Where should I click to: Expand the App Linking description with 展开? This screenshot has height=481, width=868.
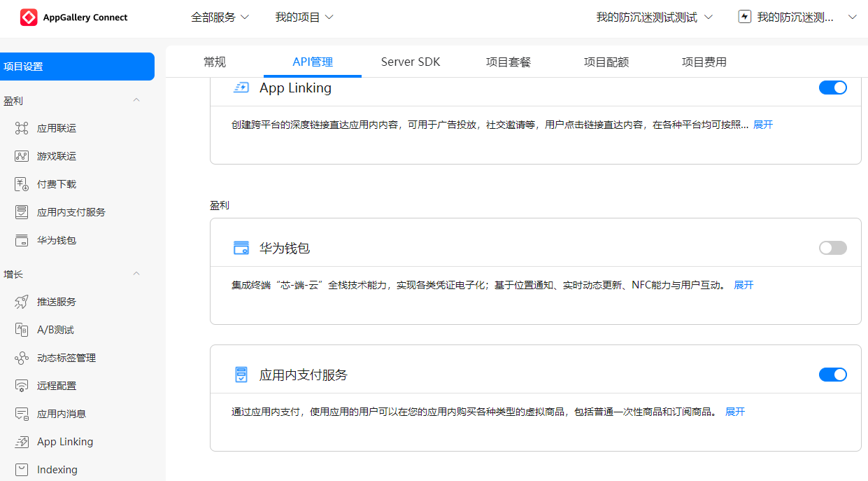coord(763,125)
